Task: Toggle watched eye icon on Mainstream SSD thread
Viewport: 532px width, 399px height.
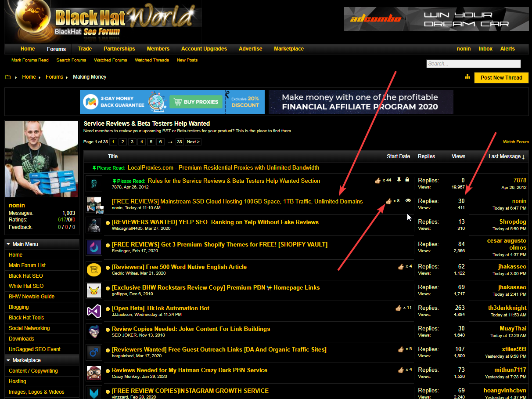Action: click(x=408, y=201)
